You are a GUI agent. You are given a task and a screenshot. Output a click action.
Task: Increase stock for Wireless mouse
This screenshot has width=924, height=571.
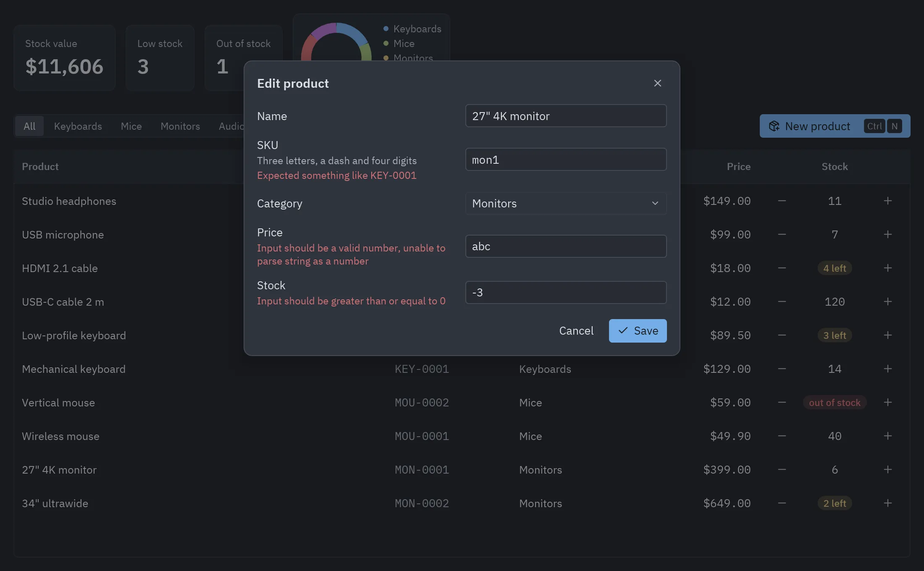pos(887,436)
